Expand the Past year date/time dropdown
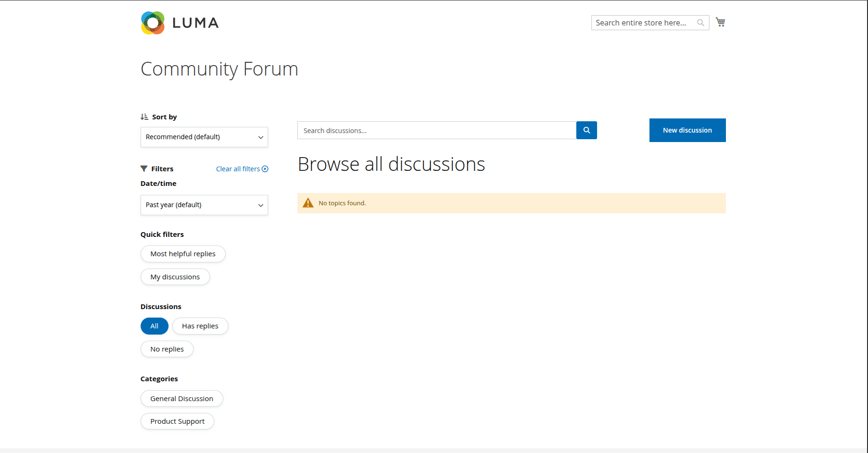This screenshot has height=453, width=868. [x=204, y=205]
